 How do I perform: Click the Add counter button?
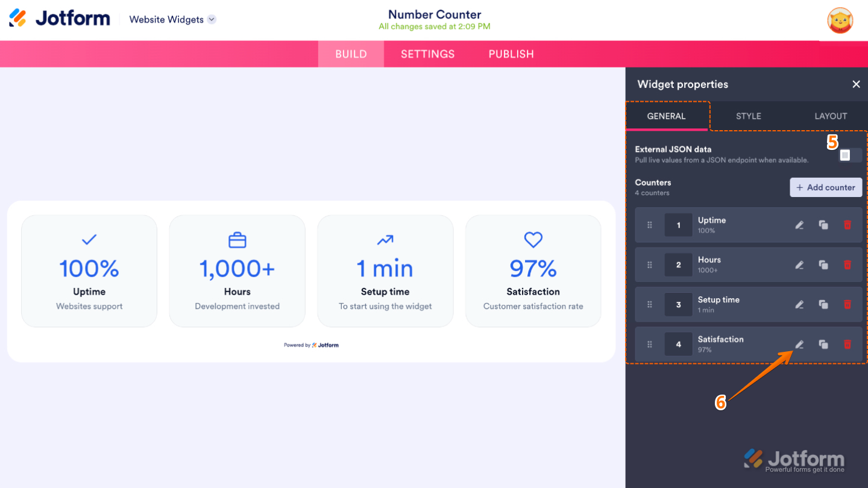(826, 187)
